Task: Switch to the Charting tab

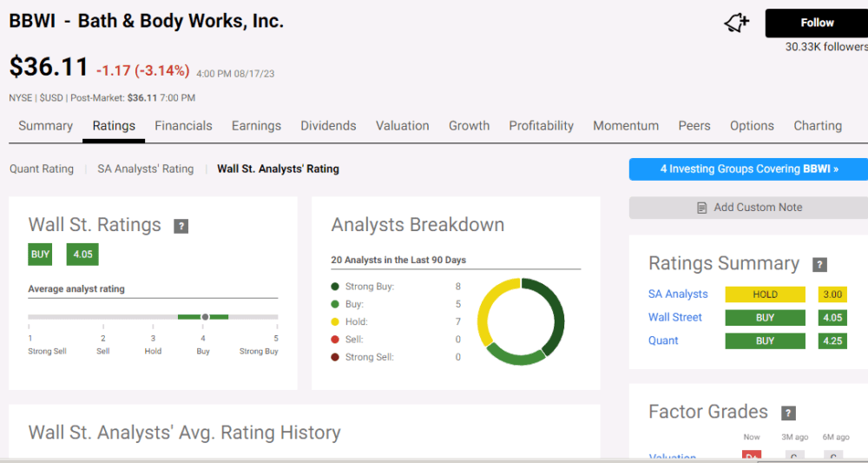Action: [x=818, y=126]
